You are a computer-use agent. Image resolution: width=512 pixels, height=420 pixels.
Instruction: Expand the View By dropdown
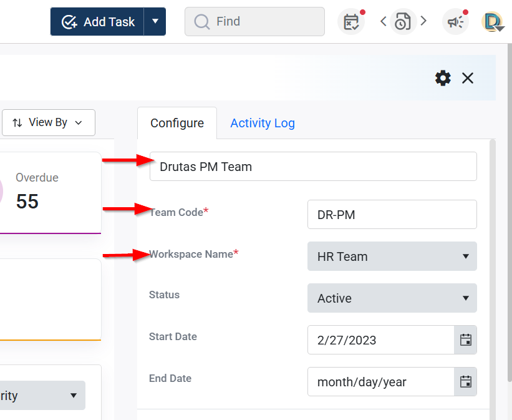point(48,123)
